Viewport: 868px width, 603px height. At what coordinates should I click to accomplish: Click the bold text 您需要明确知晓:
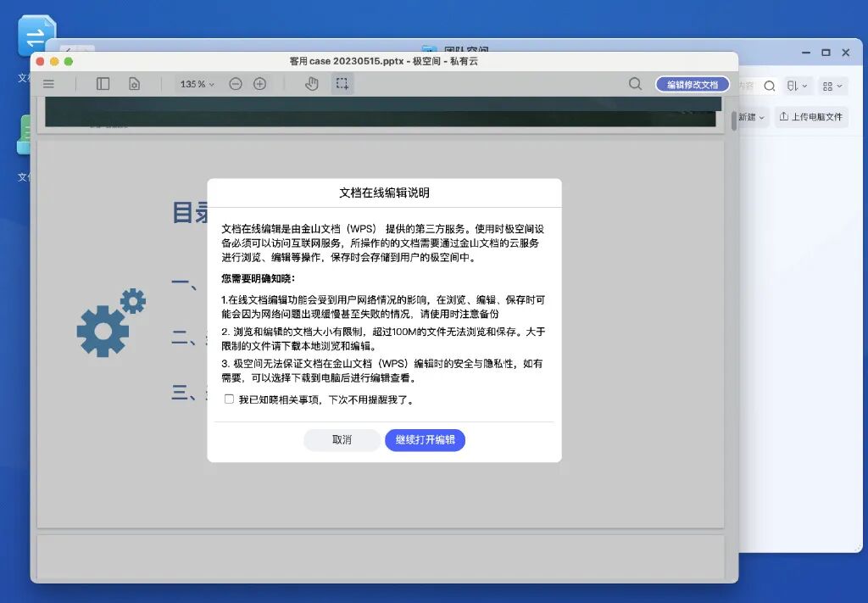[258, 278]
